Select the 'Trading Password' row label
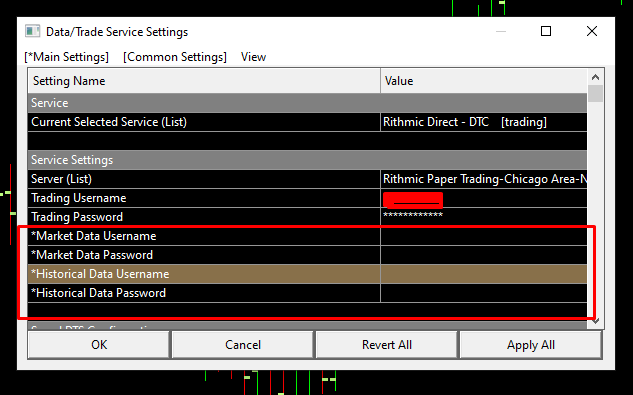 [77, 217]
